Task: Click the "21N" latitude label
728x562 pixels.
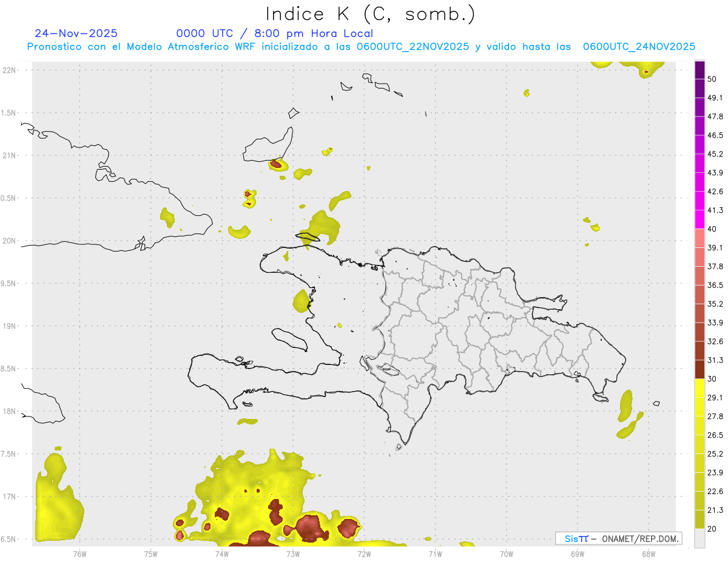Action: pyautogui.click(x=10, y=156)
